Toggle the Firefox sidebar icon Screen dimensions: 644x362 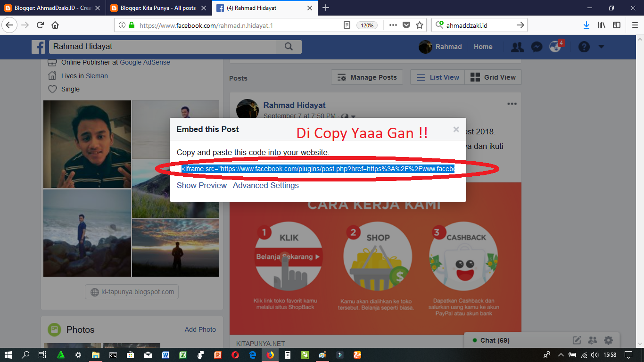click(617, 25)
